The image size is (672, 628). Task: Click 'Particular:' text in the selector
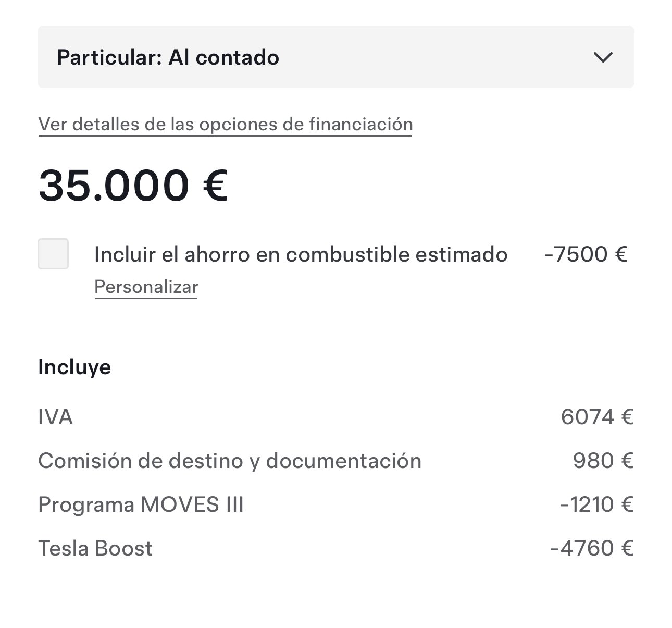[108, 57]
